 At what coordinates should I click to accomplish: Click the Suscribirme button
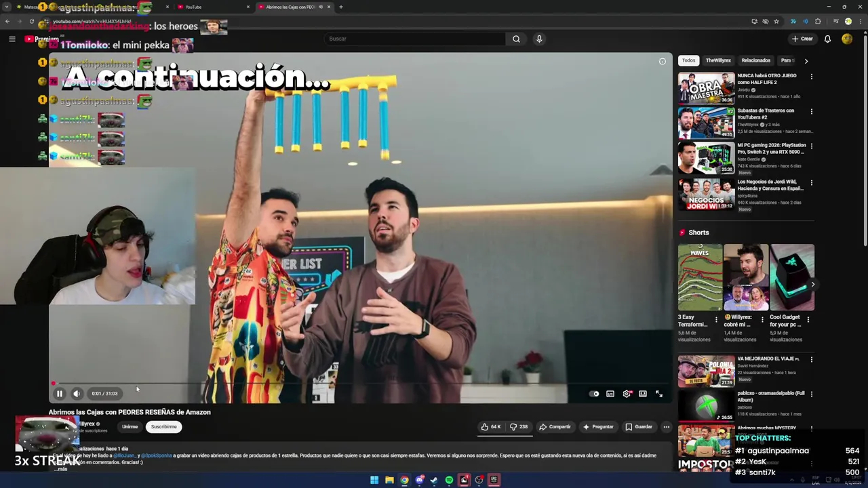point(163,427)
